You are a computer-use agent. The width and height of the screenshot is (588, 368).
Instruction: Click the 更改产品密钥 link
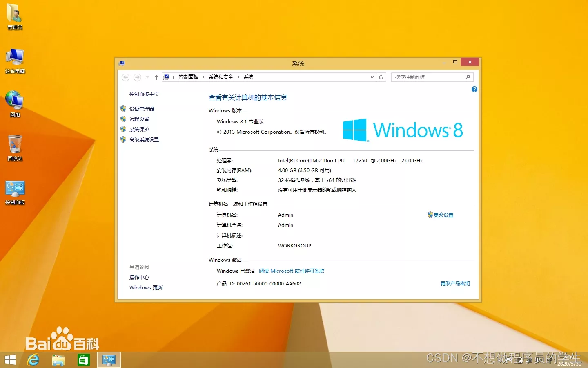click(x=455, y=283)
